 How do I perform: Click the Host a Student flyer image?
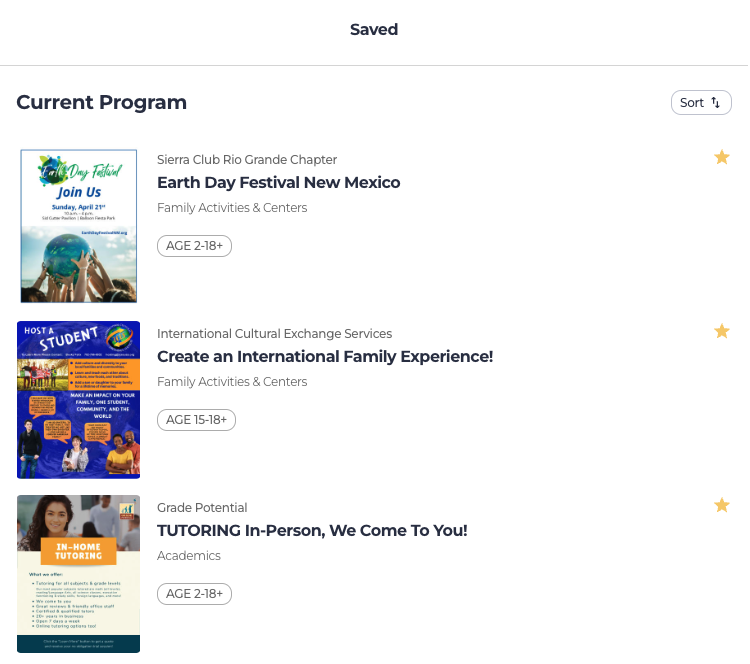[79, 400]
